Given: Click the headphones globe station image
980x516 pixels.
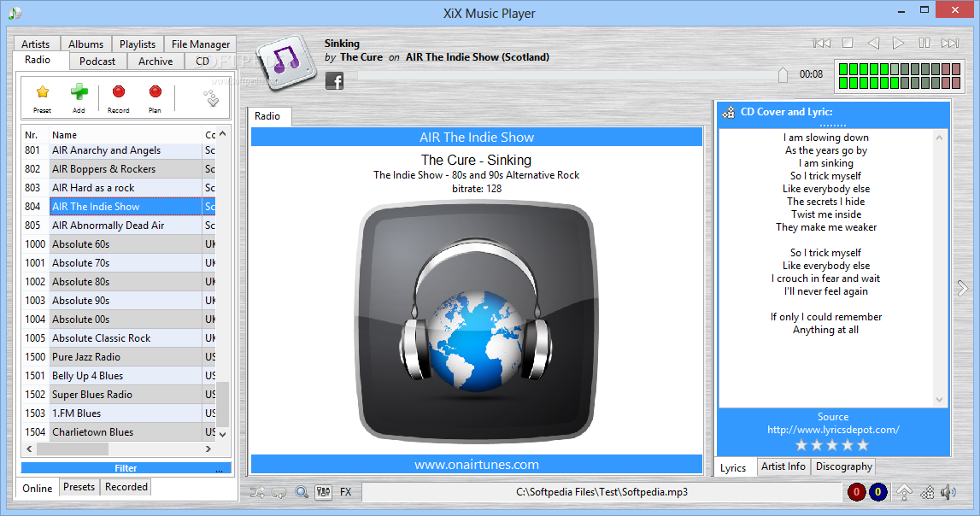Looking at the screenshot, I should pos(476,322).
